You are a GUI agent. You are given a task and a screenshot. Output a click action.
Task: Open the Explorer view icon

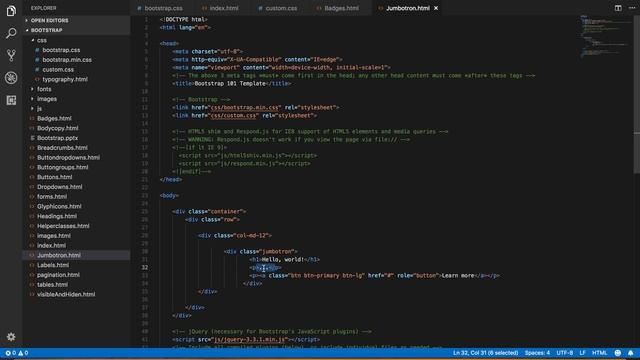(x=11, y=11)
